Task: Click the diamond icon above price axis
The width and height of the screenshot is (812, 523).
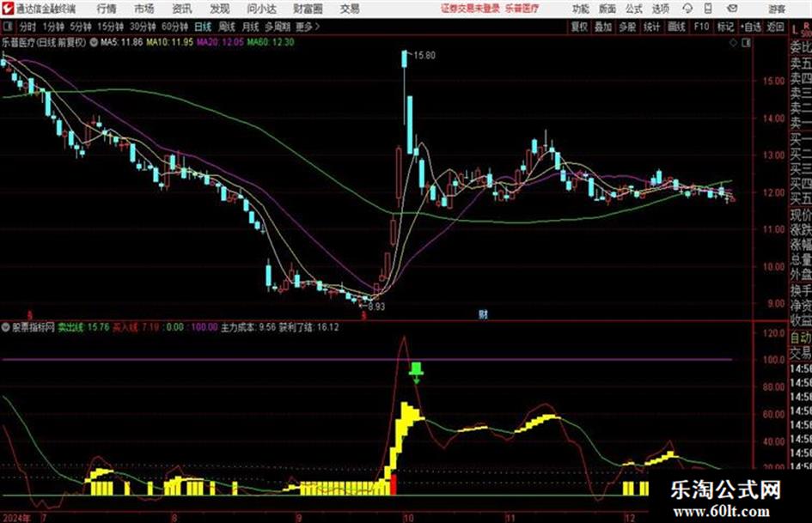Action: 733,43
